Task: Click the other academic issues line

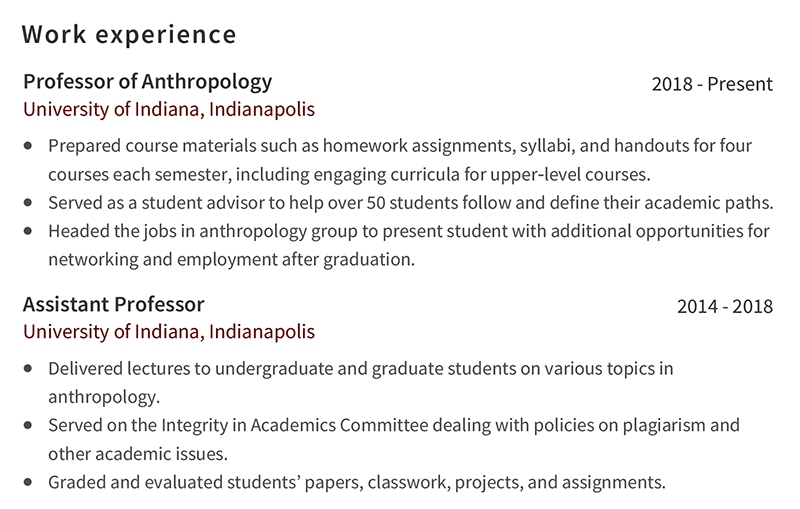Action: coord(138,454)
